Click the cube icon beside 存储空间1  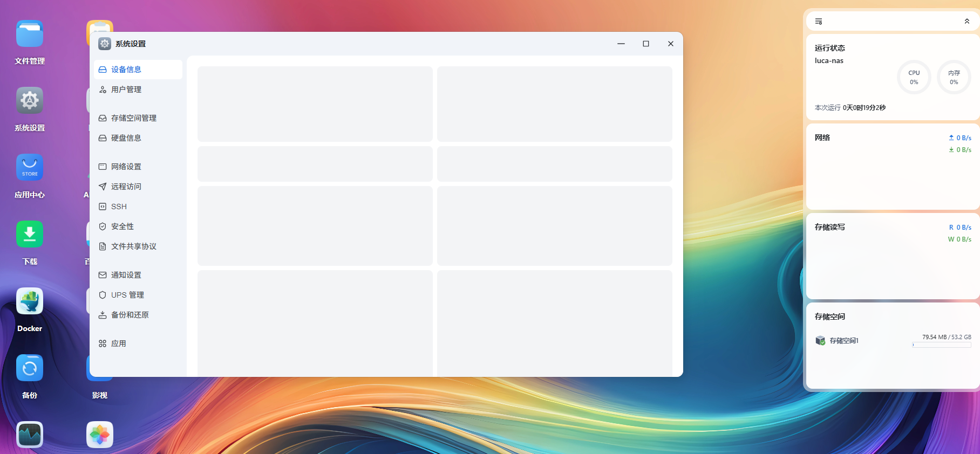click(820, 340)
